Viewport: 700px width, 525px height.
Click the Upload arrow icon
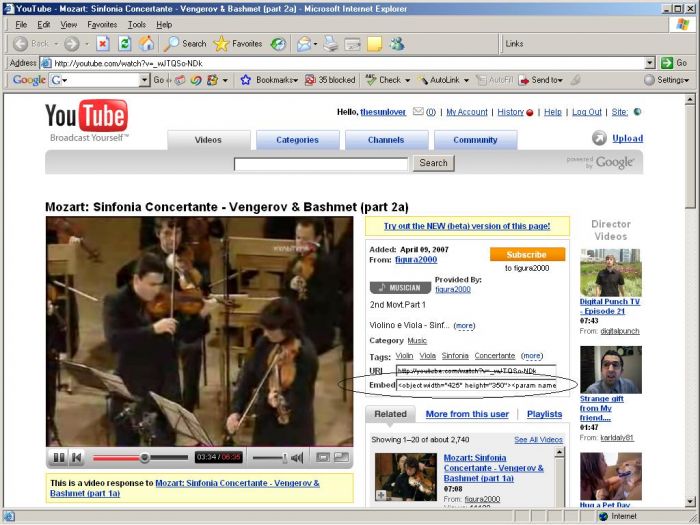[599, 138]
